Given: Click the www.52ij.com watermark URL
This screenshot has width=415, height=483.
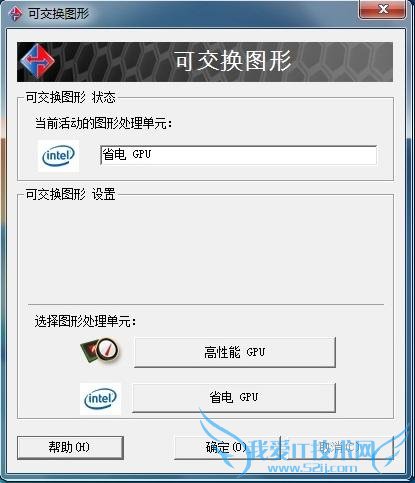Looking at the screenshot, I should pos(312,467).
